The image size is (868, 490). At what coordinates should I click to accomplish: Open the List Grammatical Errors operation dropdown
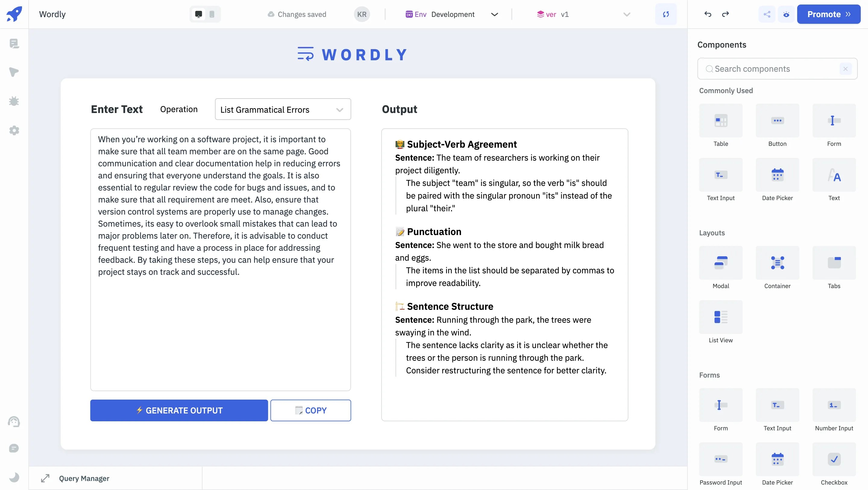click(283, 109)
